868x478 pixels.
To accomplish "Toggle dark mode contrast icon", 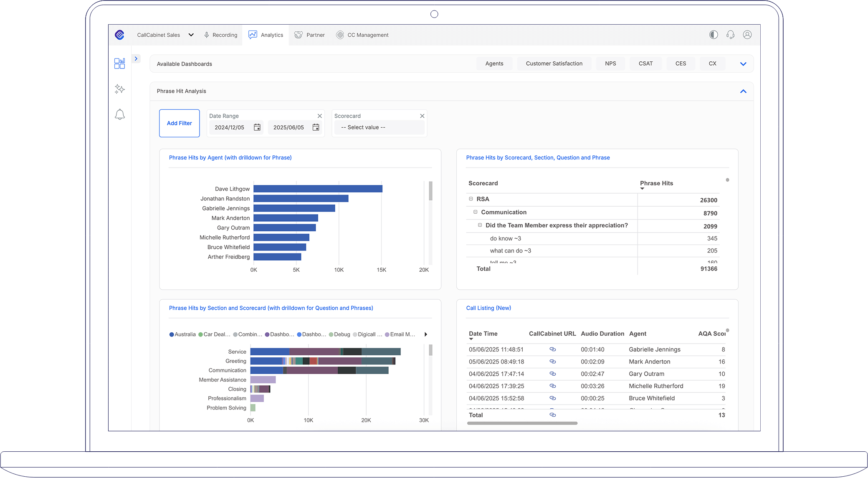I will 714,35.
